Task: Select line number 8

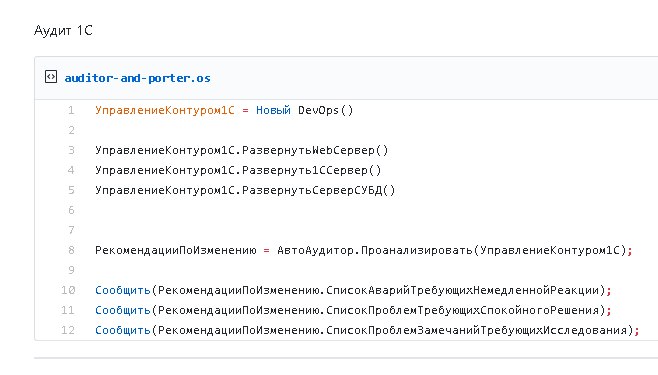Action: pos(71,250)
